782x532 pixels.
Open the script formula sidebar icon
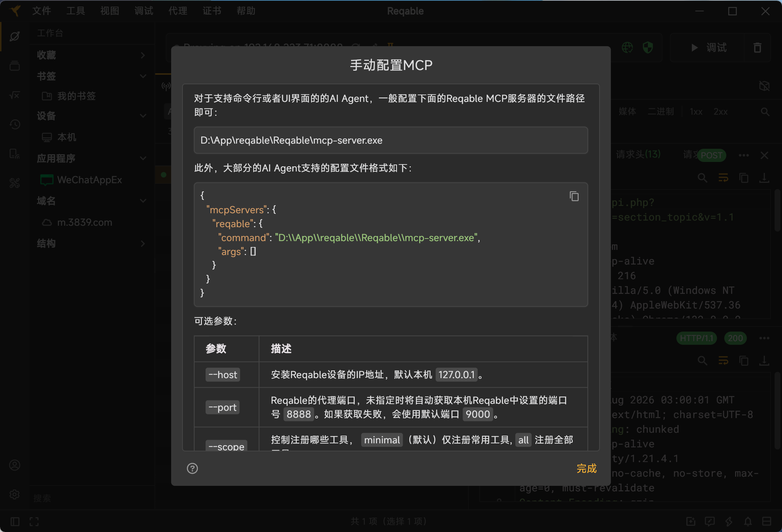tap(15, 95)
